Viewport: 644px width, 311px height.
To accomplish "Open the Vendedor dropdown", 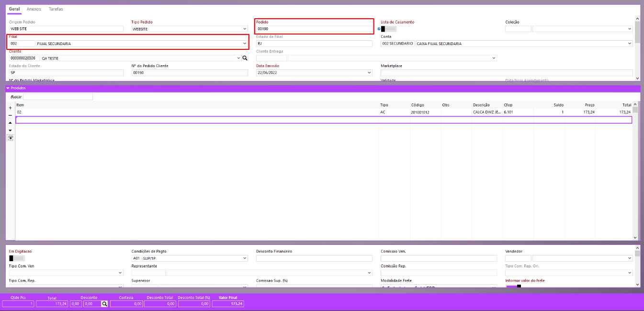I will 630,258.
